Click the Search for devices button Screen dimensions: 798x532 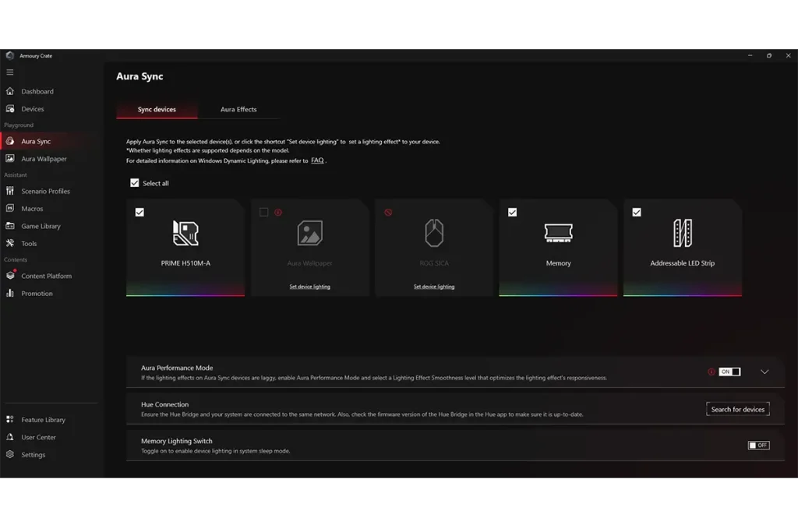click(738, 409)
